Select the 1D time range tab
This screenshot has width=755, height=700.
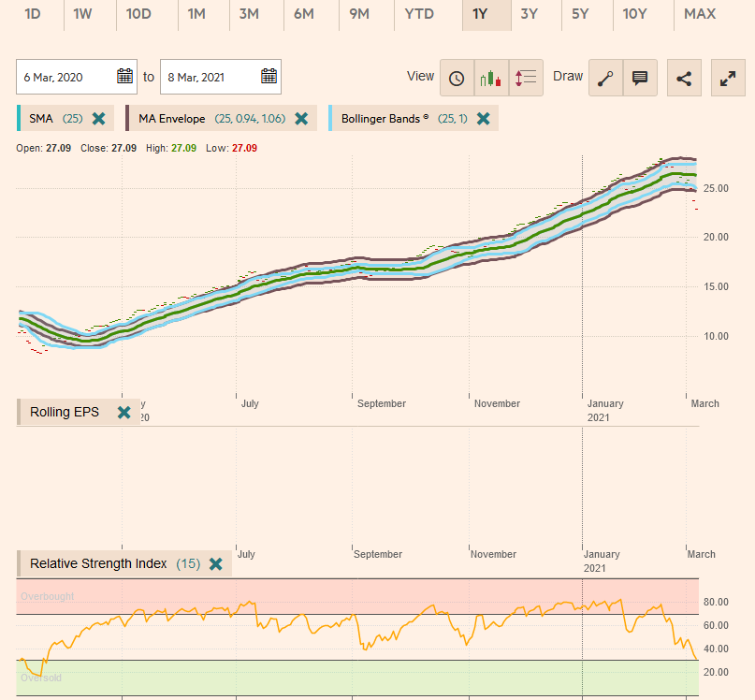33,14
